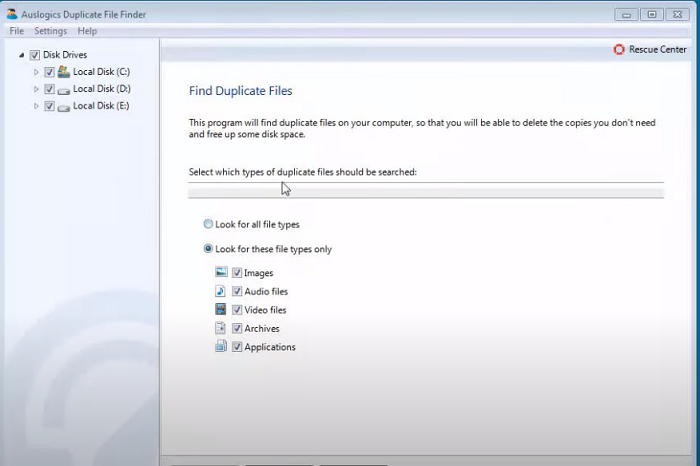Screen dimensions: 700x466
Task: Open the File menu
Action: [17, 31]
